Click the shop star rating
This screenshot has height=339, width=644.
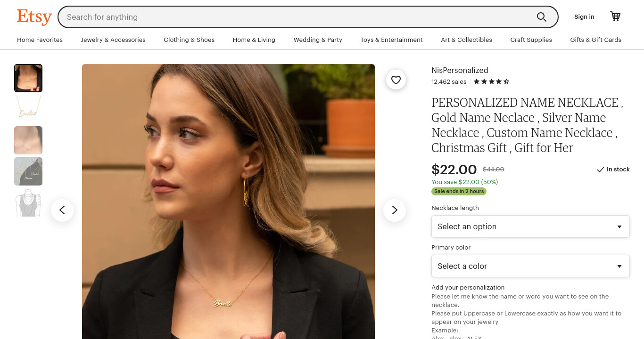pos(491,81)
